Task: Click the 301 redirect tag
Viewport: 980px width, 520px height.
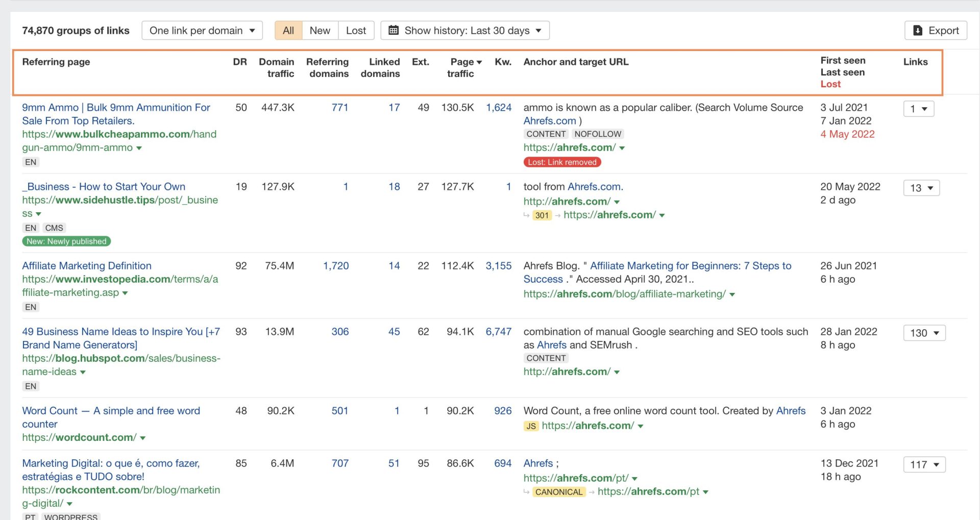Action: click(x=542, y=215)
